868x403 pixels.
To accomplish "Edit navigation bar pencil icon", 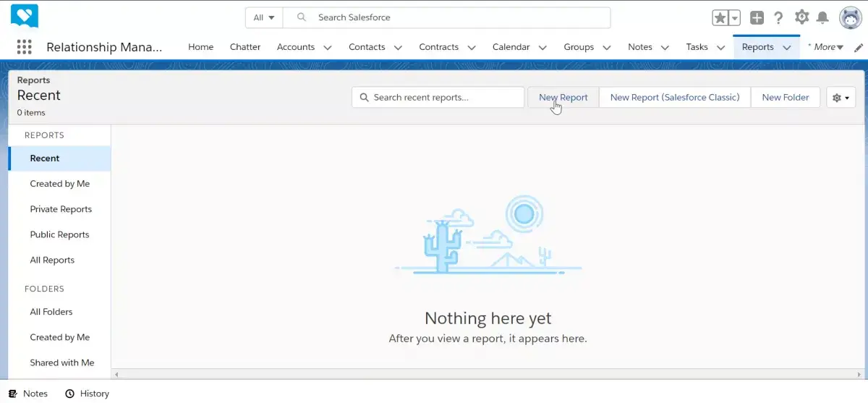I will [859, 48].
